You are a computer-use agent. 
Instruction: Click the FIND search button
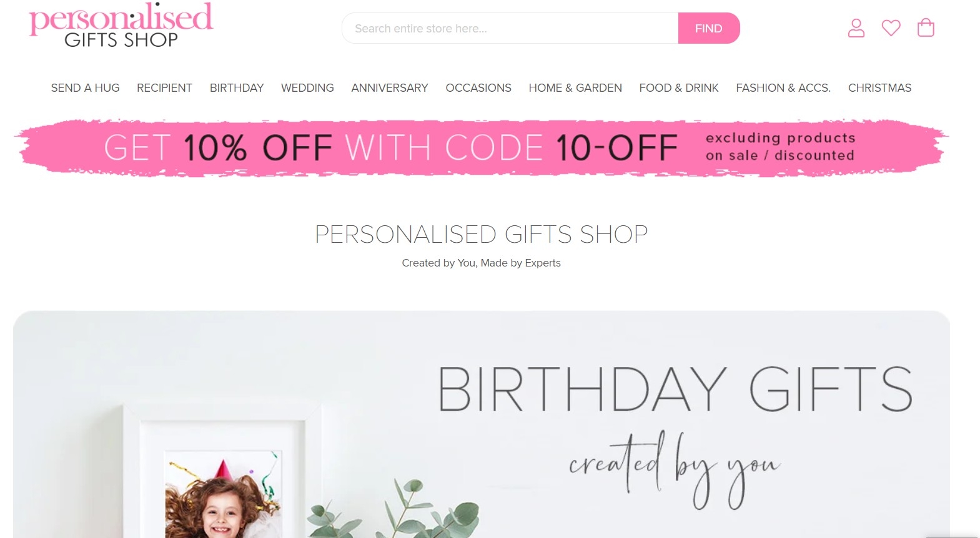coord(708,28)
